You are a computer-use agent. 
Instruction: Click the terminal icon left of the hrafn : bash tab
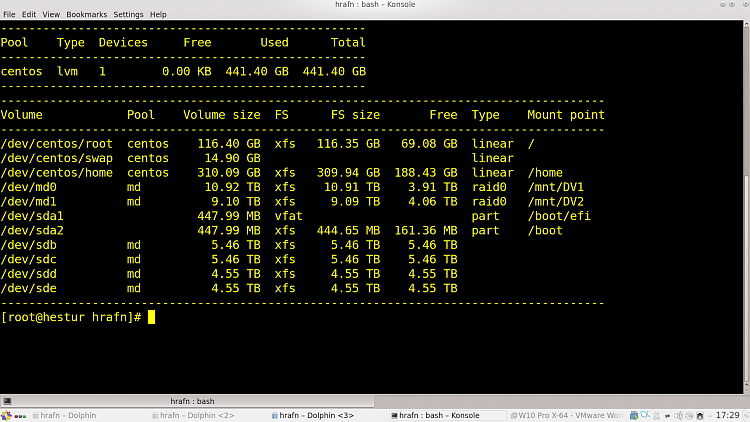click(x=7, y=401)
